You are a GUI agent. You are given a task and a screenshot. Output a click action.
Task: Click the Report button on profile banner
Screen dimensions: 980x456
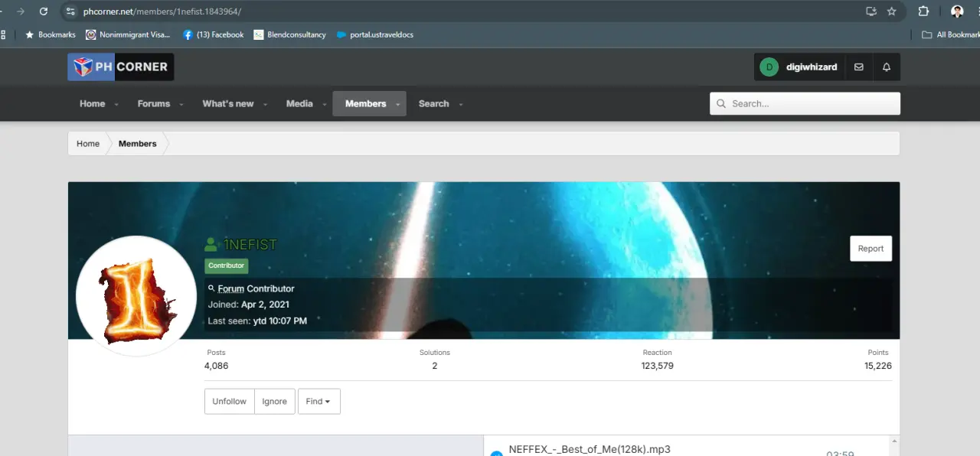click(x=871, y=249)
